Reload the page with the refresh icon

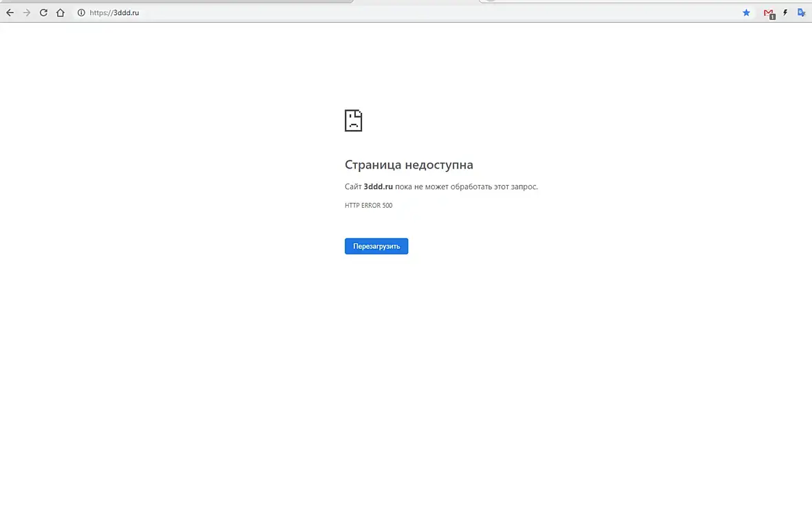click(x=43, y=13)
